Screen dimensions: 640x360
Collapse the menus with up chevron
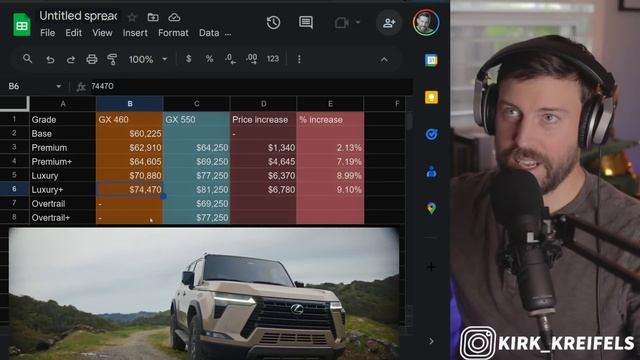(x=384, y=60)
